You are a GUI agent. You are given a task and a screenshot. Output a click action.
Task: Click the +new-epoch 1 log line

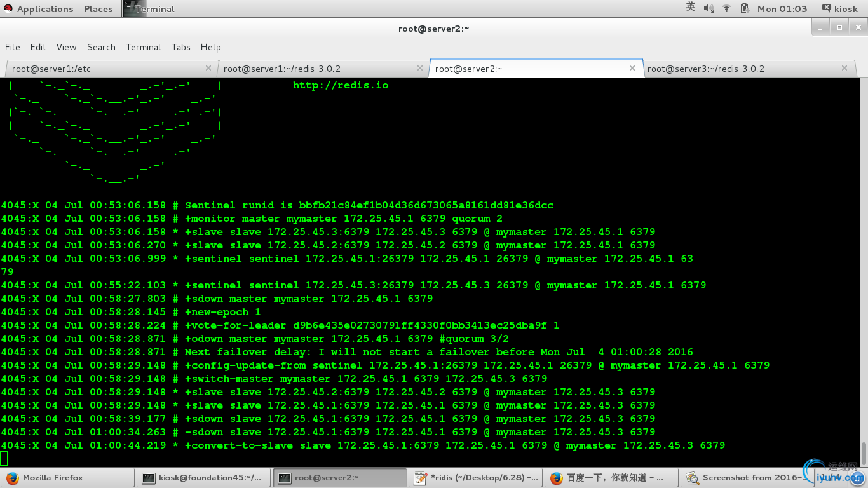(x=131, y=312)
